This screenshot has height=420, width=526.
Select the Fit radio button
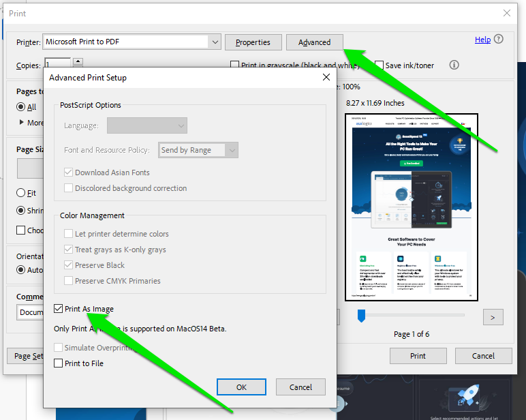click(x=21, y=193)
